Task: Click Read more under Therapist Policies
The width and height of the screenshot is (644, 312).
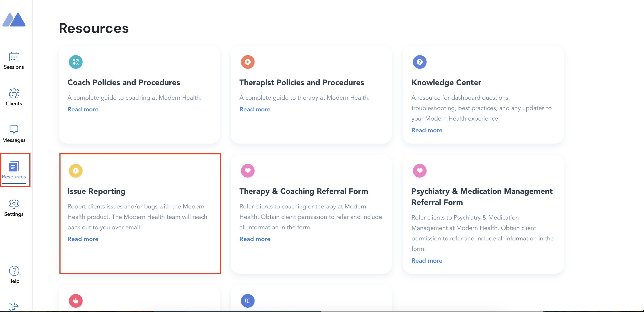Action: tap(255, 109)
